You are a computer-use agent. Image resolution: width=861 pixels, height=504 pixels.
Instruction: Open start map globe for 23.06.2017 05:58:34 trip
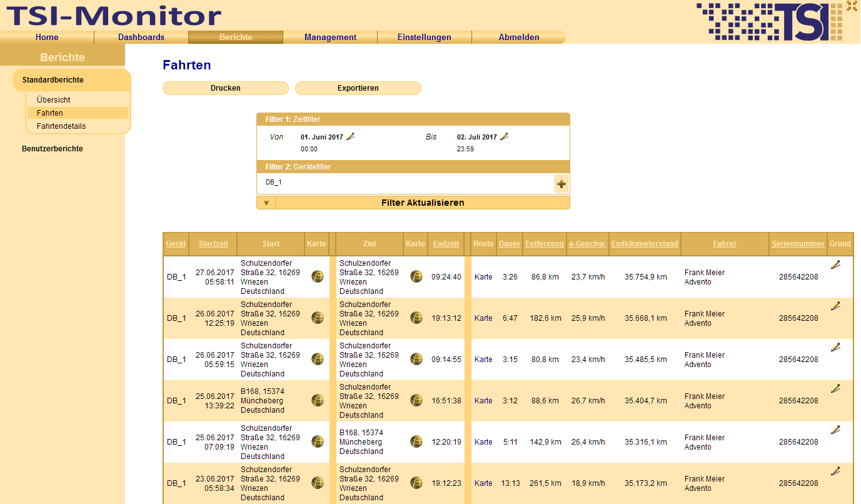tap(318, 483)
